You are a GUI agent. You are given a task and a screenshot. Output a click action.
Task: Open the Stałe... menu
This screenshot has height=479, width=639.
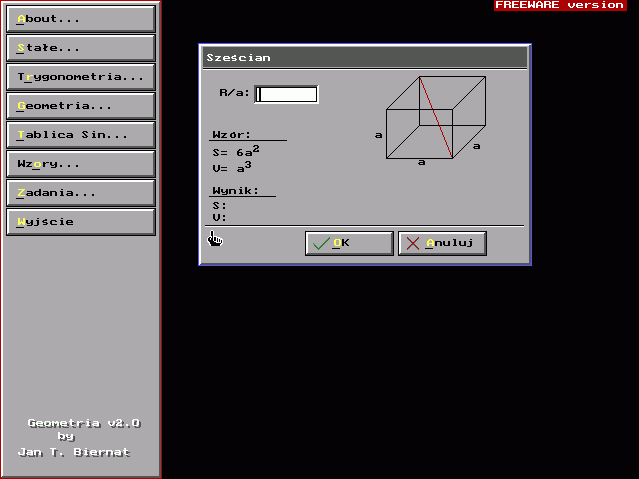pos(81,48)
